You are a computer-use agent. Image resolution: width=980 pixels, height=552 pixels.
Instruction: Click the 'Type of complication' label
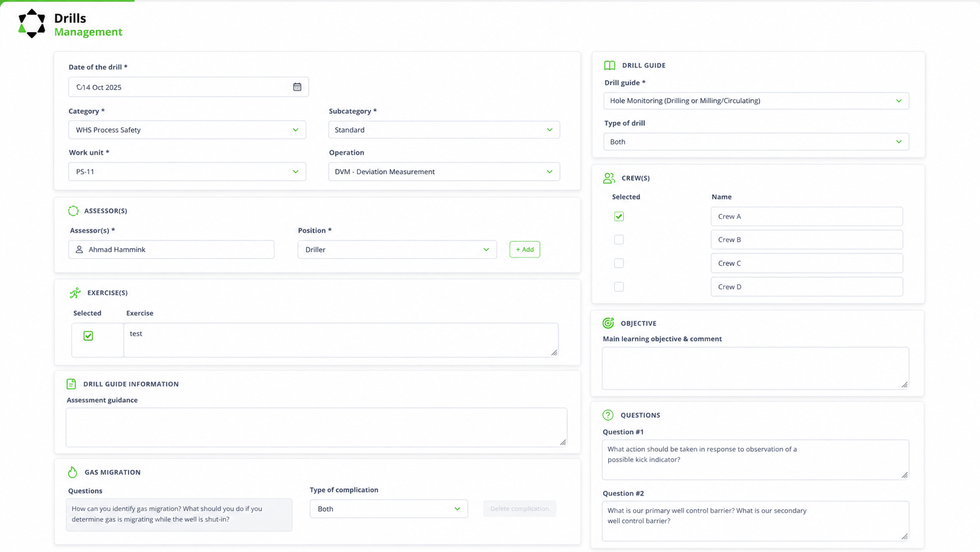coord(344,490)
